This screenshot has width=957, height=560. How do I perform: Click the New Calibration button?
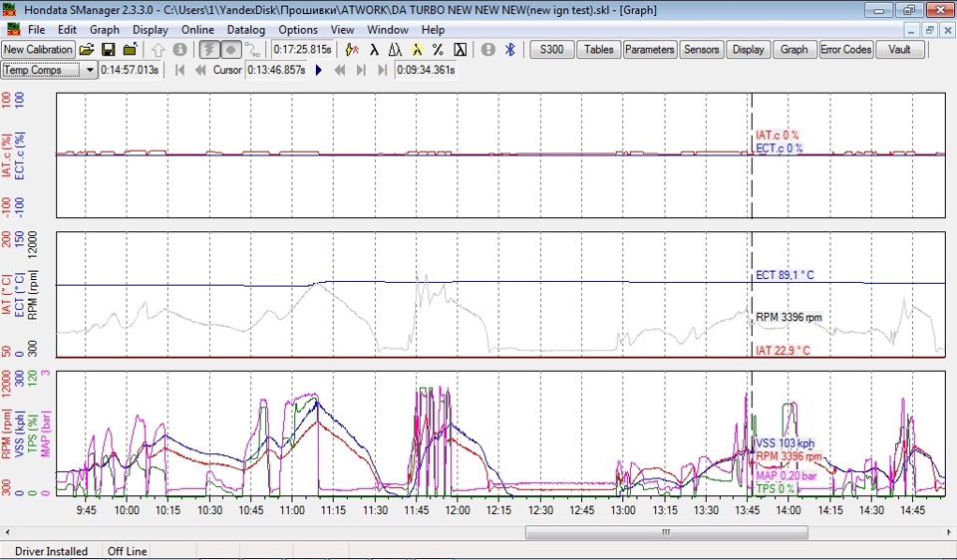coord(38,50)
